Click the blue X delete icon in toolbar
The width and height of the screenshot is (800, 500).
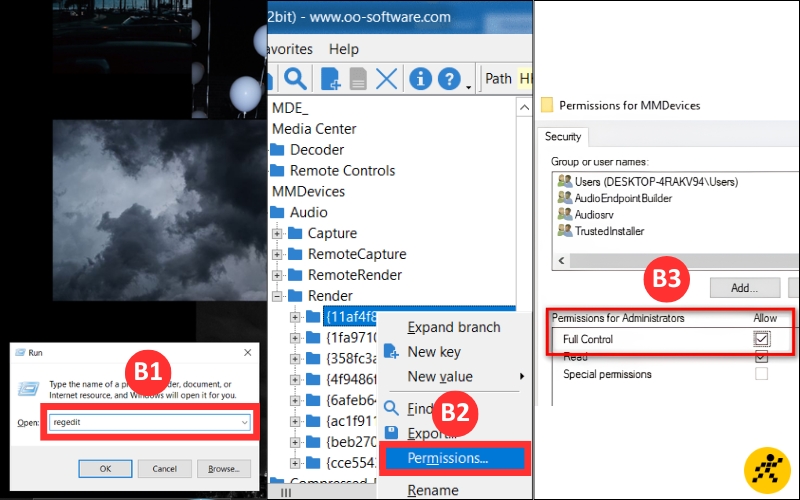[x=386, y=79]
